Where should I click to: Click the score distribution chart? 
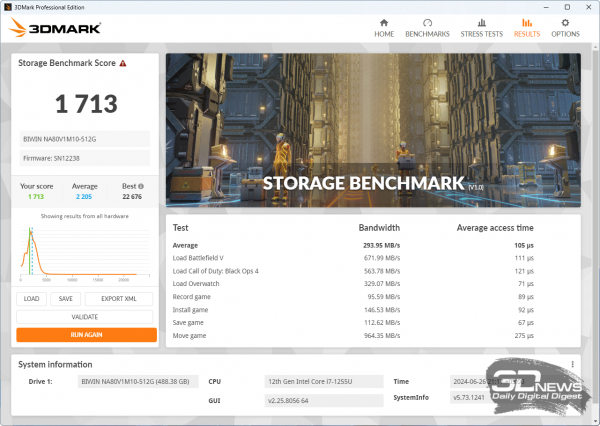pyautogui.click(x=86, y=251)
